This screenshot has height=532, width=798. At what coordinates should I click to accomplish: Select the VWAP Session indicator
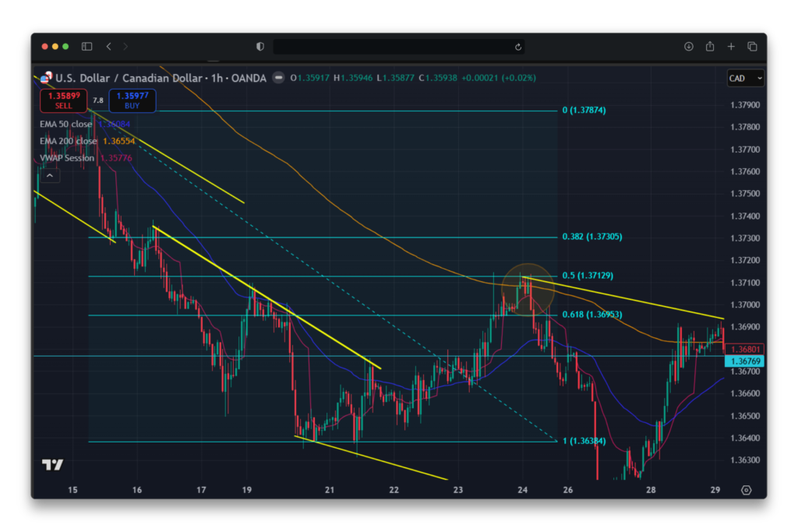[67, 158]
